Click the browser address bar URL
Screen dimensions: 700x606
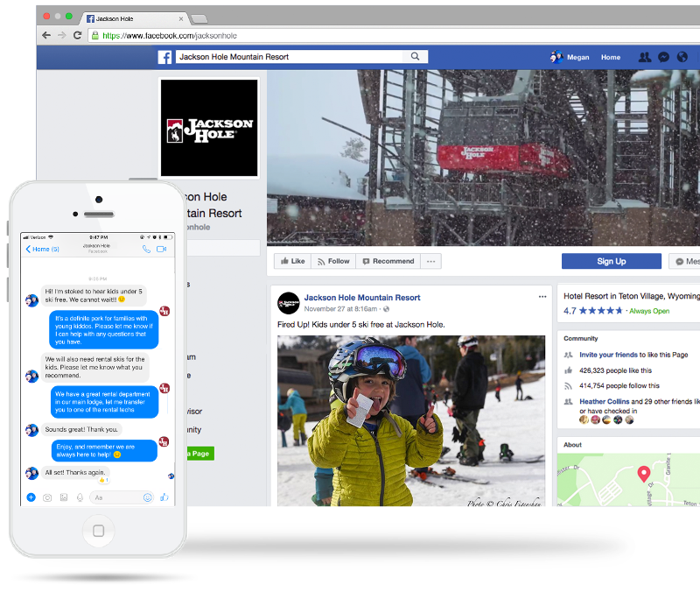click(x=170, y=36)
